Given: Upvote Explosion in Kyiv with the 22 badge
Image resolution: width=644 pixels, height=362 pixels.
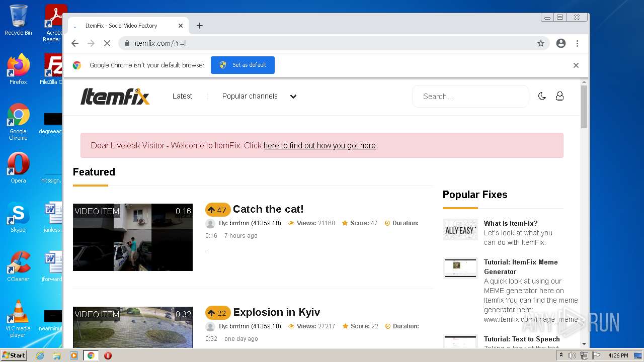Looking at the screenshot, I should point(217,313).
